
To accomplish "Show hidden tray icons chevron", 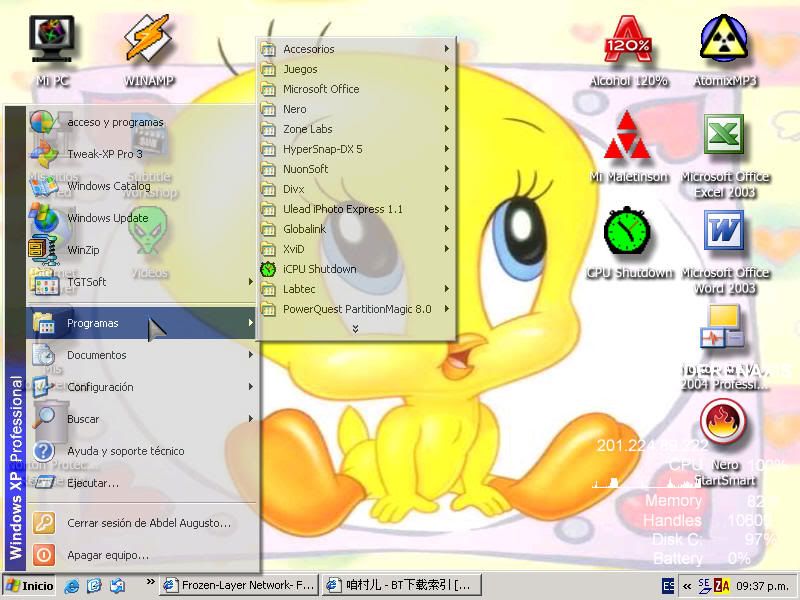I will click(x=687, y=586).
